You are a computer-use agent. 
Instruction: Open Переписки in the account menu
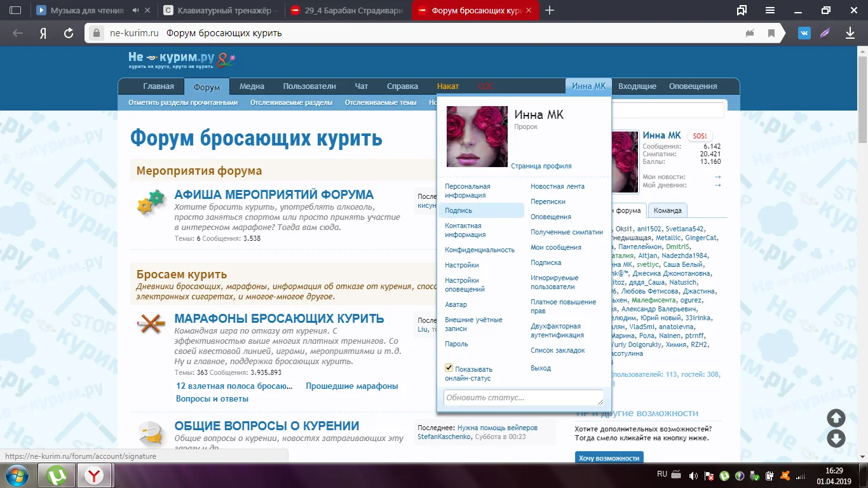(x=548, y=201)
